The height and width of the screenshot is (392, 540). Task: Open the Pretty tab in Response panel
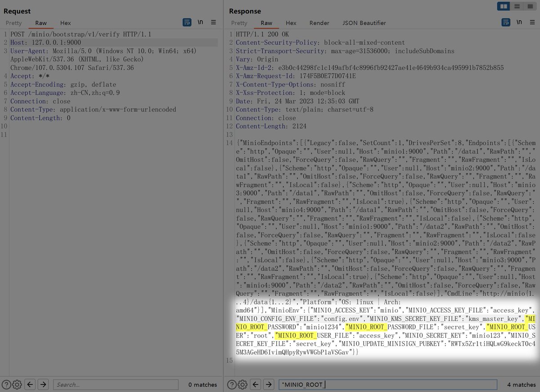point(239,23)
